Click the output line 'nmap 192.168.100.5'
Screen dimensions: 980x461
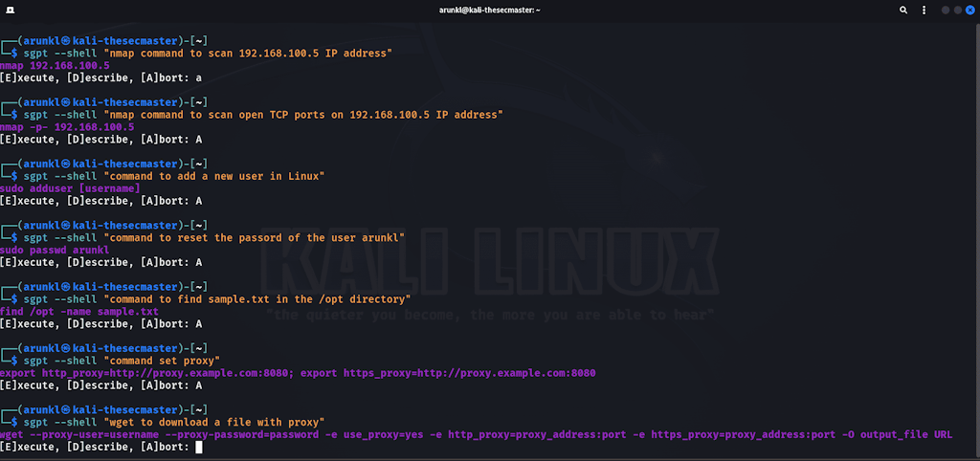click(55, 66)
